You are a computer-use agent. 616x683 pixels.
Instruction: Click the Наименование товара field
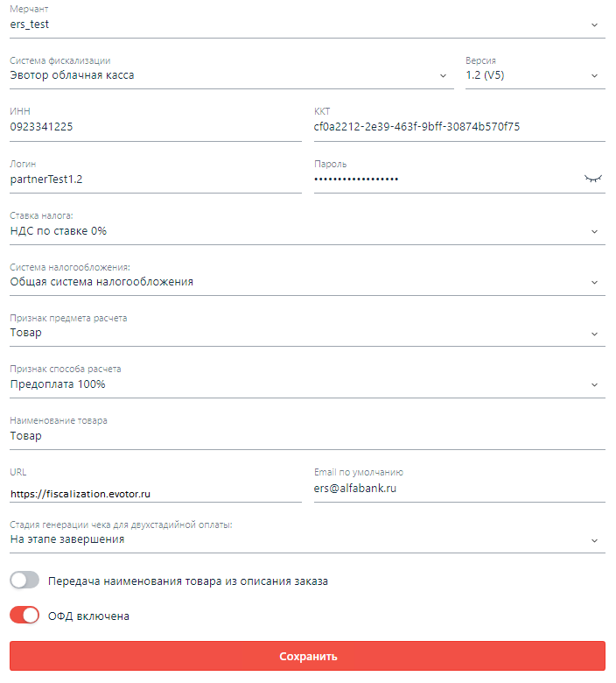(x=306, y=436)
